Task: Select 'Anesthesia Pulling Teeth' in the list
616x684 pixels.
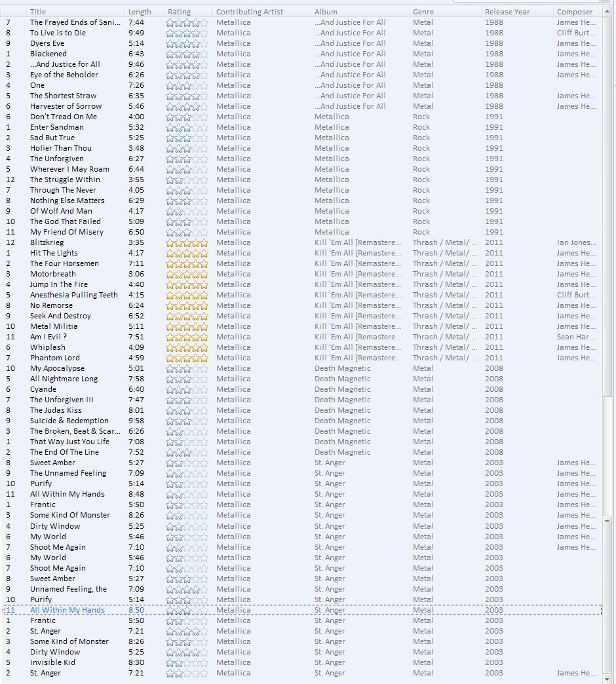Action: (x=74, y=295)
